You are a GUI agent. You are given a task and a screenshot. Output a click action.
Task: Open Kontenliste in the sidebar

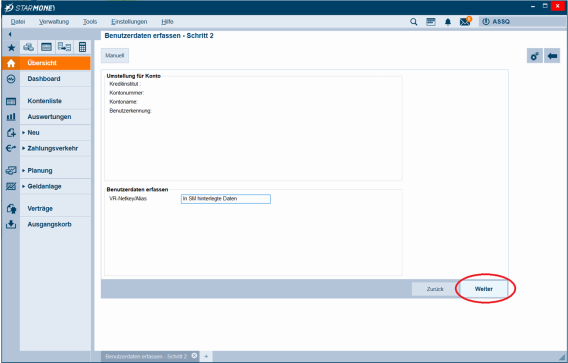[x=55, y=101]
